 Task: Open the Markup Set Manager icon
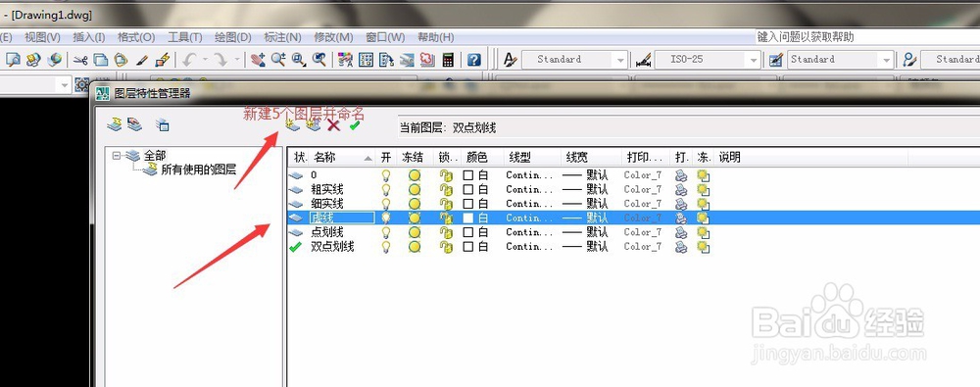click(x=427, y=60)
